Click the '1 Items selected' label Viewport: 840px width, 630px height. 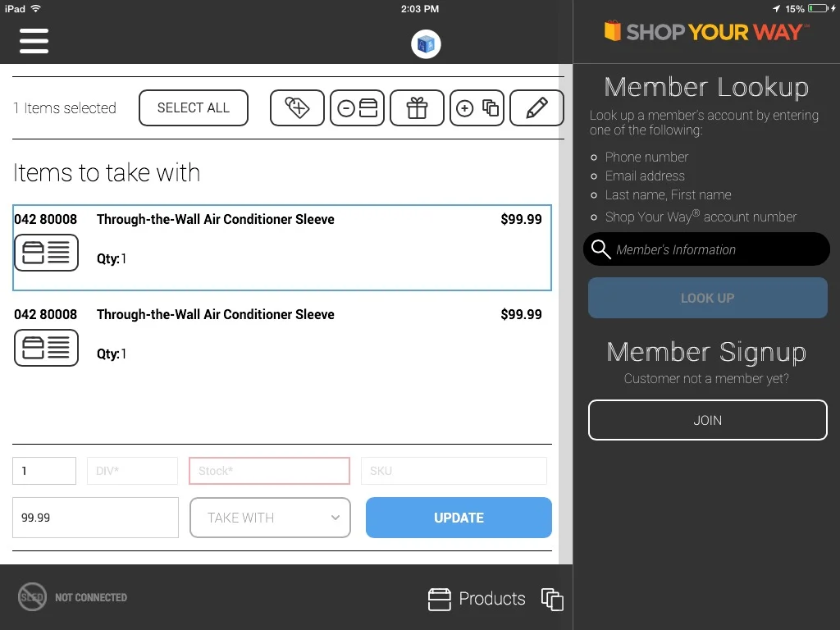point(65,108)
